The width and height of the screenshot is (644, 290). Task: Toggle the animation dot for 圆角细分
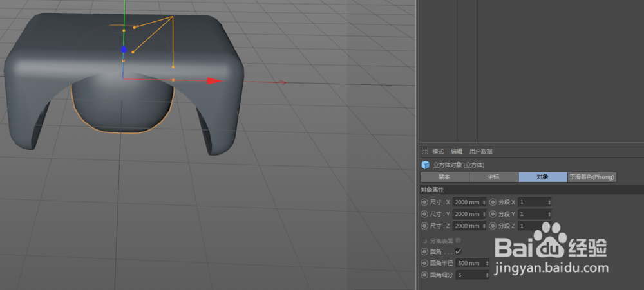click(424, 275)
